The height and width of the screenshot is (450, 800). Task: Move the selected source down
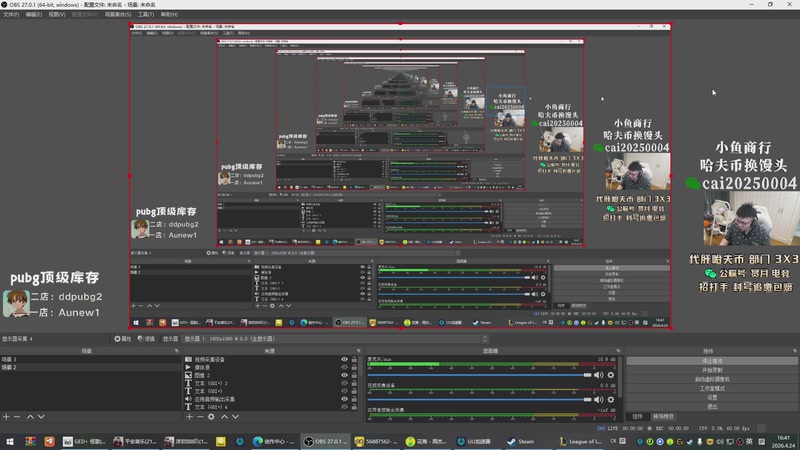[235, 417]
